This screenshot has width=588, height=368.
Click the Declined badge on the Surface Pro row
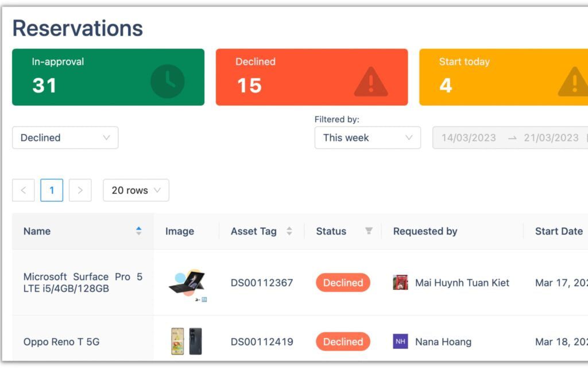(x=342, y=282)
